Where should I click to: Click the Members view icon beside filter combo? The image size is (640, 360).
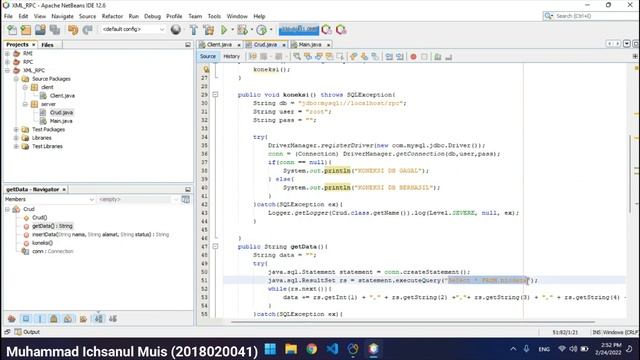pos(186,199)
